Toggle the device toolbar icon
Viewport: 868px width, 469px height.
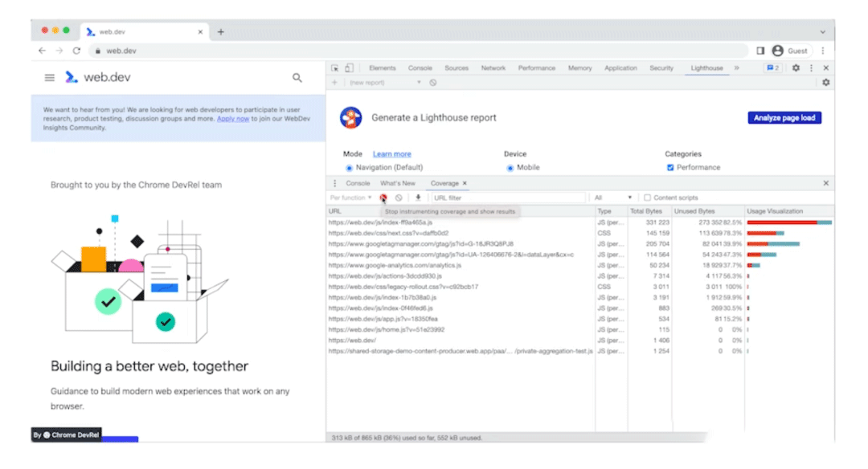click(x=350, y=68)
